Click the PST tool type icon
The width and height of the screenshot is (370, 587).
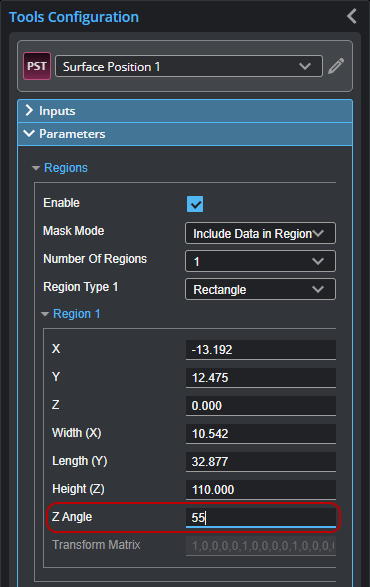pyautogui.click(x=37, y=66)
